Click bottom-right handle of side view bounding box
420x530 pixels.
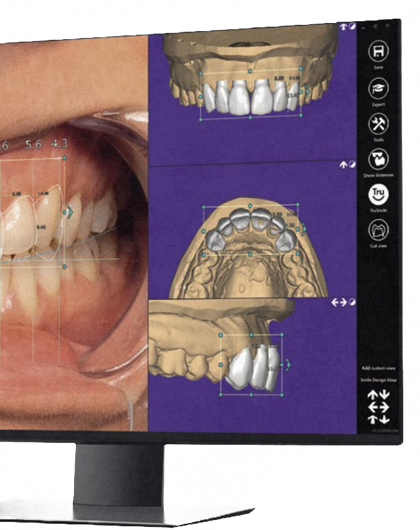click(x=281, y=394)
